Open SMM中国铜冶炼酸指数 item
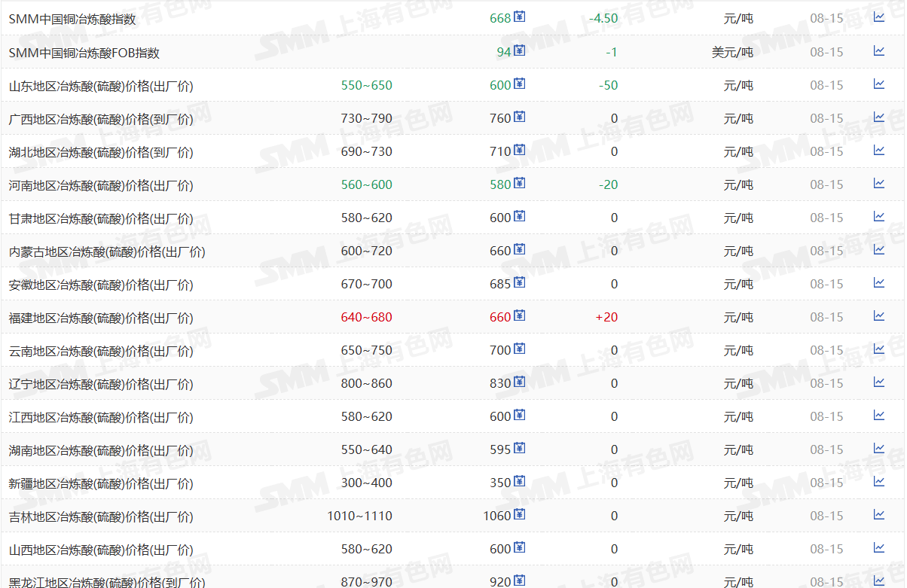 pyautogui.click(x=72, y=20)
